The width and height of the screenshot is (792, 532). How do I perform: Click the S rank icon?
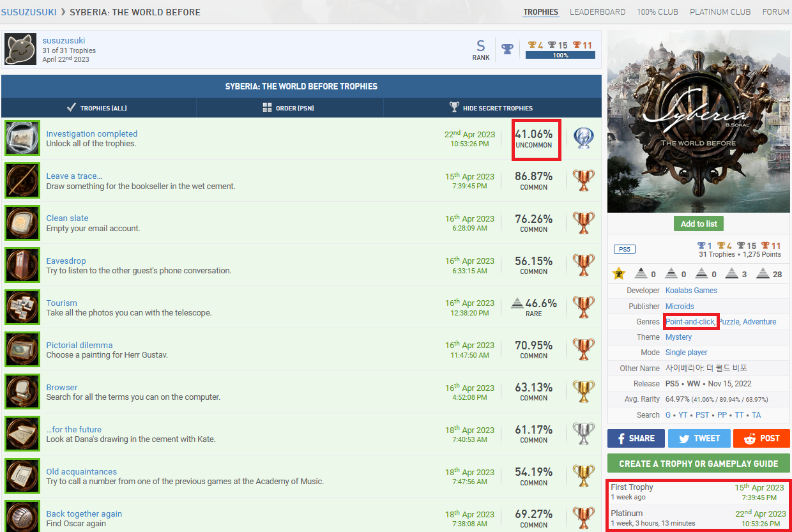tap(481, 47)
